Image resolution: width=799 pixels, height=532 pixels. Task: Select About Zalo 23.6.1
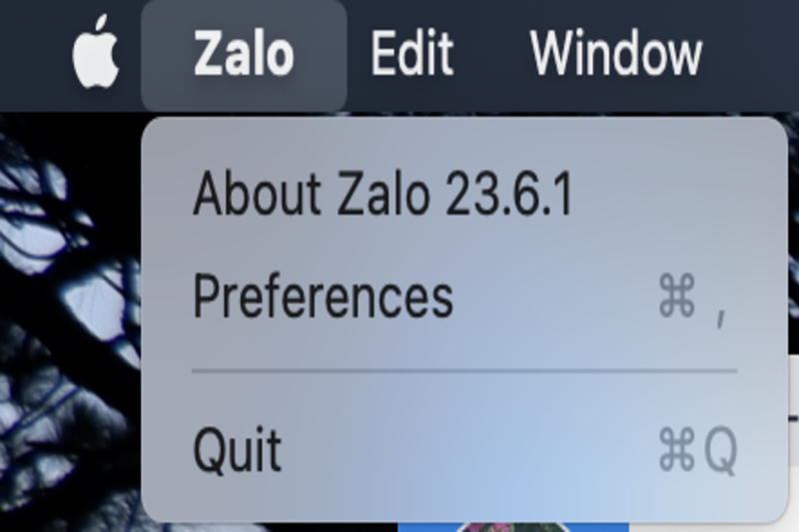point(383,196)
